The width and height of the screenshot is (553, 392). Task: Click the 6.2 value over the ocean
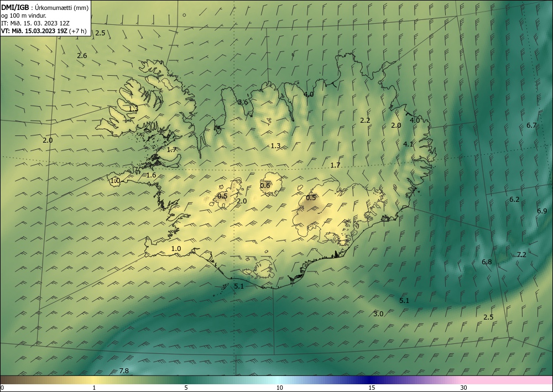(514, 200)
